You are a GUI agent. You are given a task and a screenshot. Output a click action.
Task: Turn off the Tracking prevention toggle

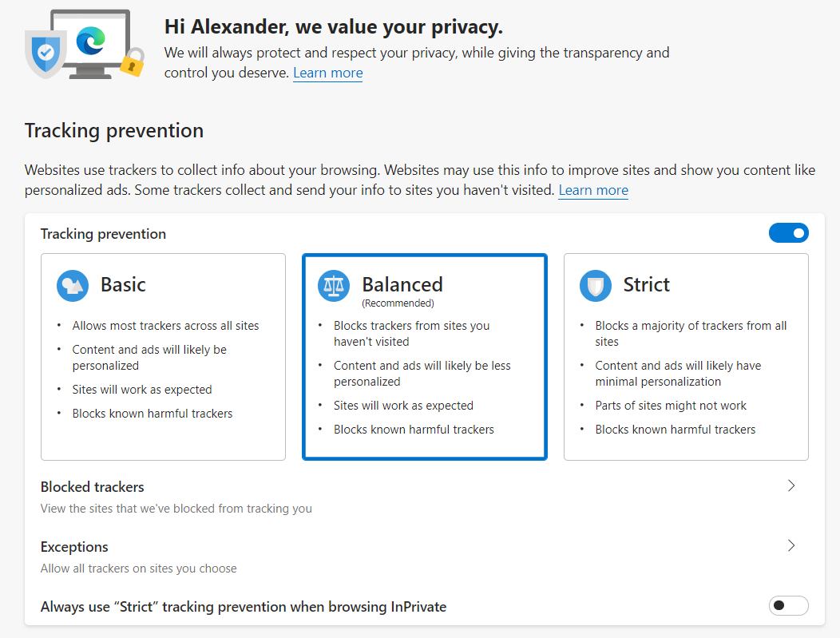pyautogui.click(x=789, y=233)
